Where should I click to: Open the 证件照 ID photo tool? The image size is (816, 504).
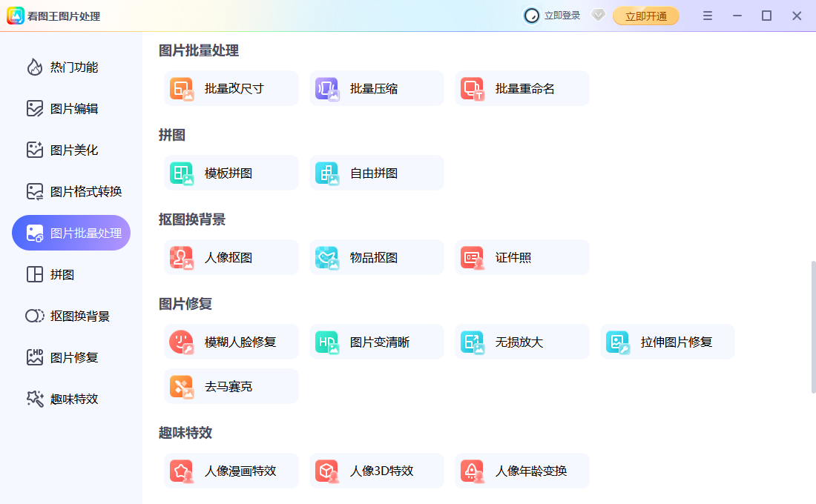[x=521, y=256]
